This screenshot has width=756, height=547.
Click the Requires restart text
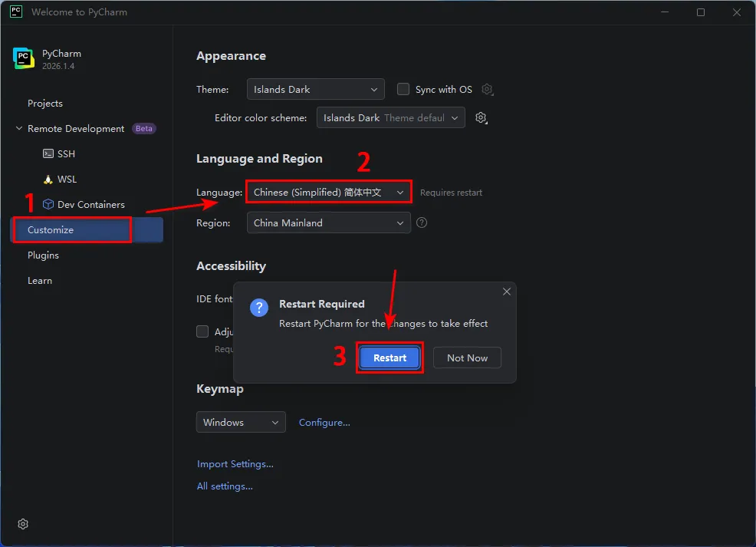pos(451,193)
